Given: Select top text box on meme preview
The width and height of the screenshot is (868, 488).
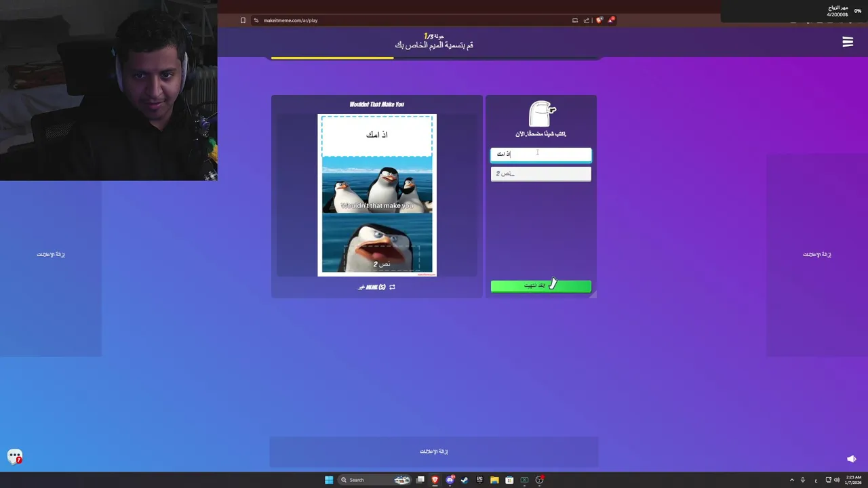Looking at the screenshot, I should click(x=377, y=136).
